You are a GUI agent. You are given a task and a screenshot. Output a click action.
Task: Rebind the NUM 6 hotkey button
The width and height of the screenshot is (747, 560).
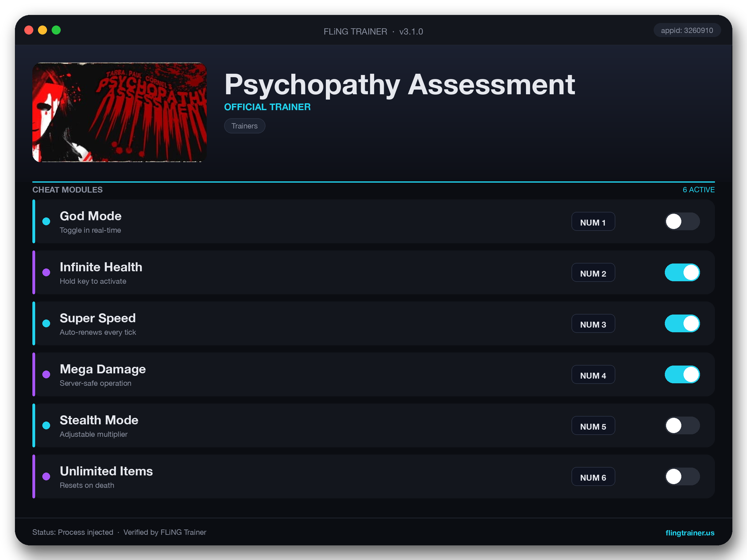(x=593, y=477)
